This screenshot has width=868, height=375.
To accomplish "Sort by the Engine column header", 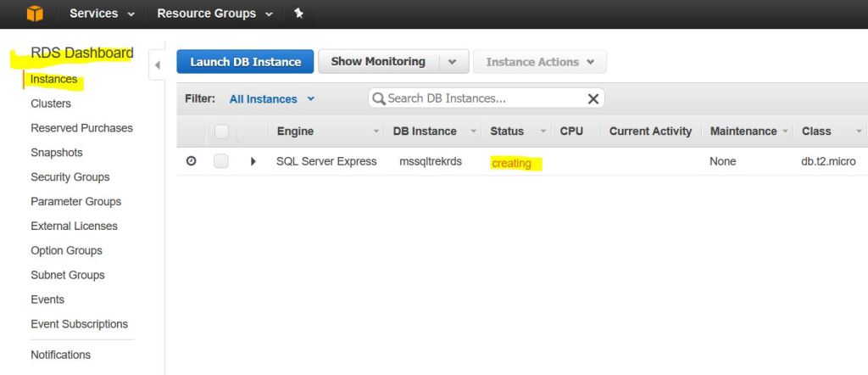I will (x=295, y=132).
